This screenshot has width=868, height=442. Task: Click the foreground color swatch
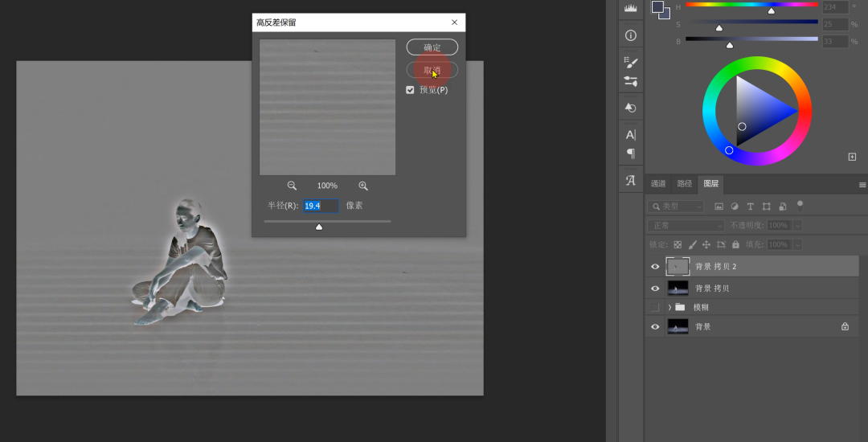(657, 6)
